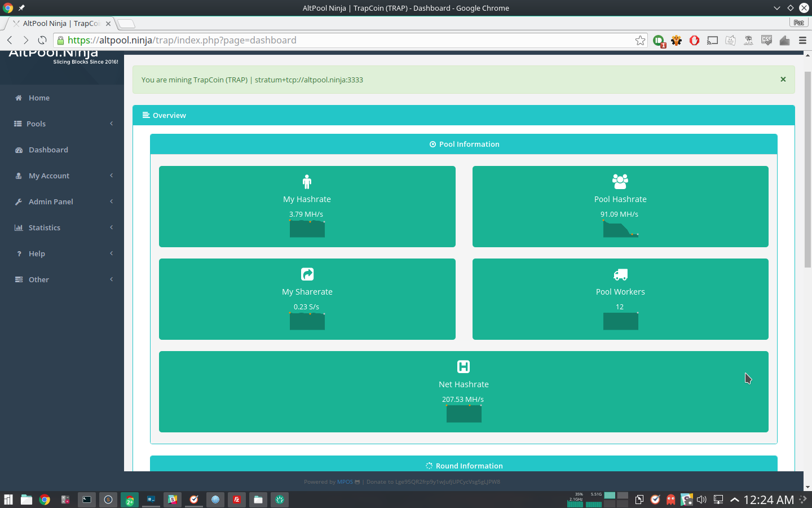Click the Round Information header

click(x=464, y=464)
